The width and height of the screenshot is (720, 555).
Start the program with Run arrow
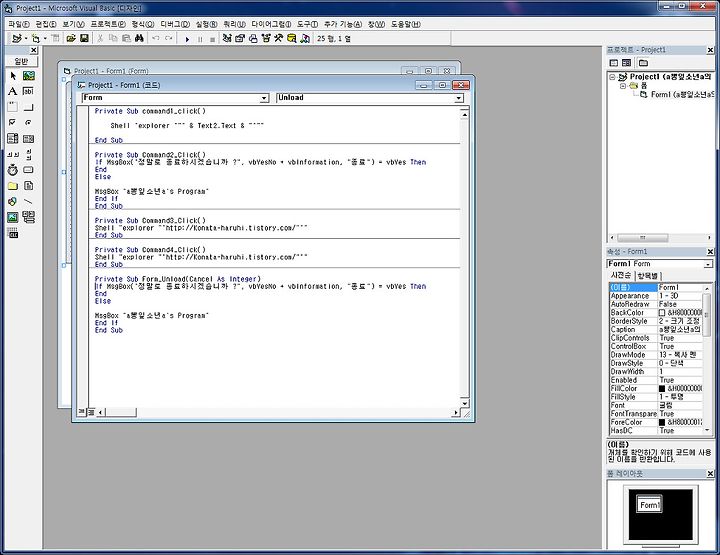tap(187, 39)
